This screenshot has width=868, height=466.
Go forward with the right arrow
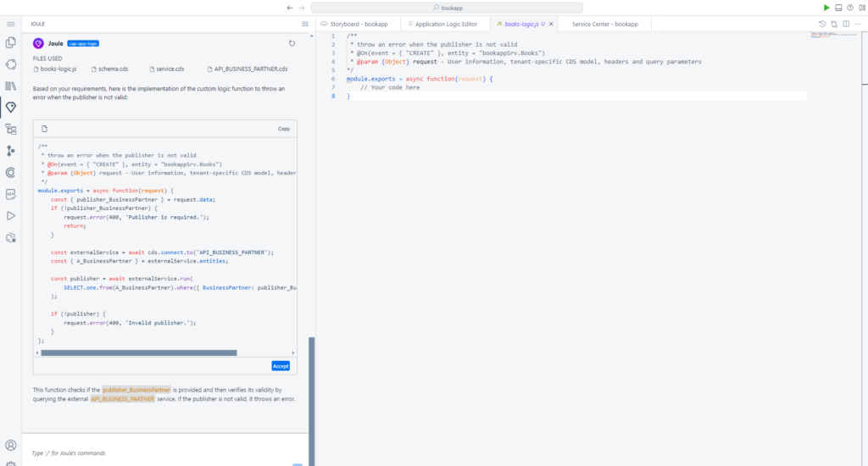pos(302,8)
